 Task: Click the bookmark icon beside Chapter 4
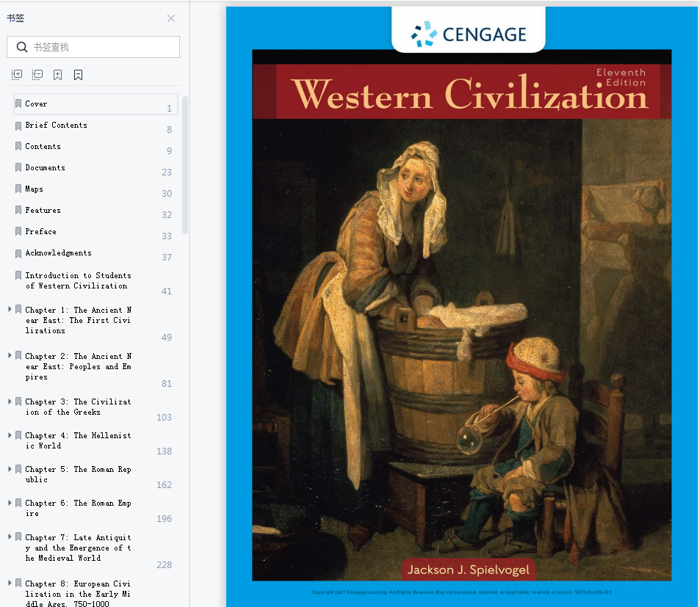coord(18,435)
